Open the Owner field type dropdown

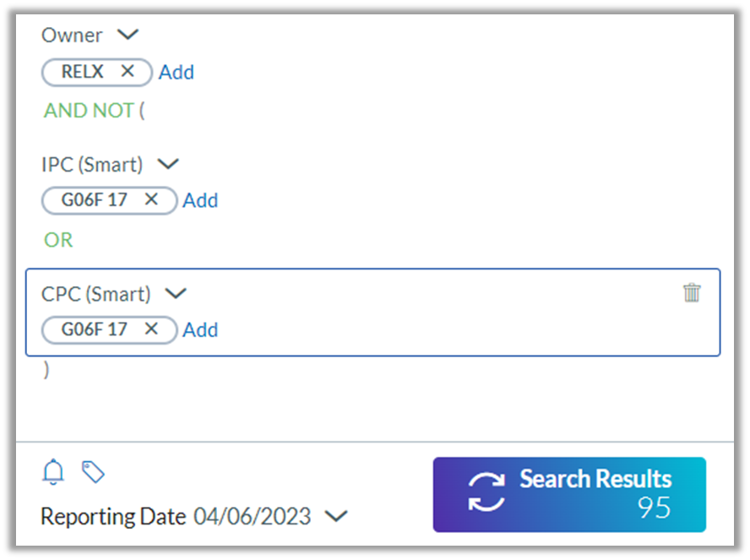pyautogui.click(x=127, y=35)
